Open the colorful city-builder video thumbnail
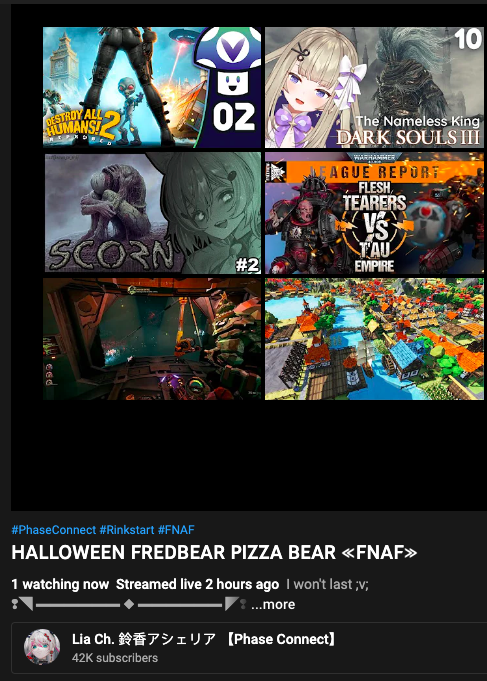This screenshot has height=681, width=487. click(374, 339)
